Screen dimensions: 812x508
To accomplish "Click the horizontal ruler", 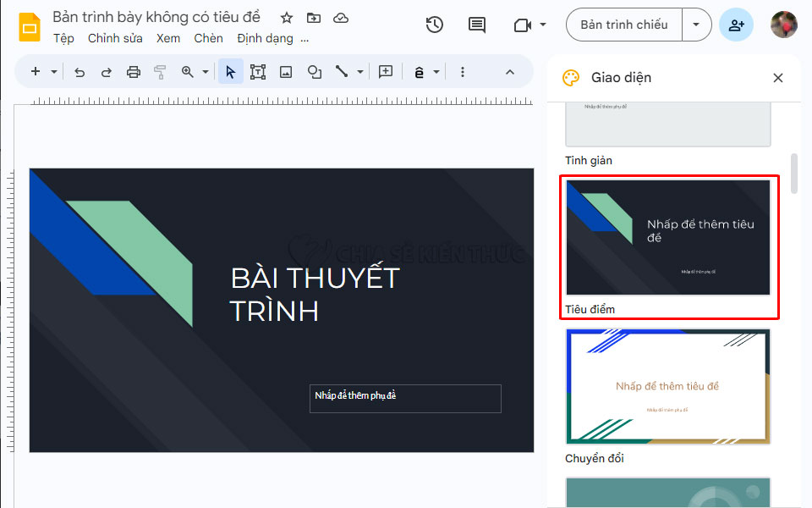I will 281,101.
